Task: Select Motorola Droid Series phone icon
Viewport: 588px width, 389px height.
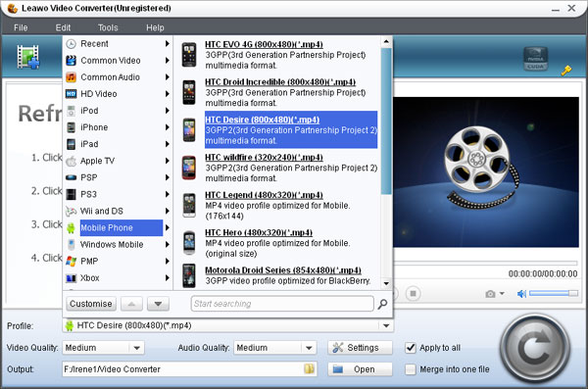Action: [x=188, y=275]
